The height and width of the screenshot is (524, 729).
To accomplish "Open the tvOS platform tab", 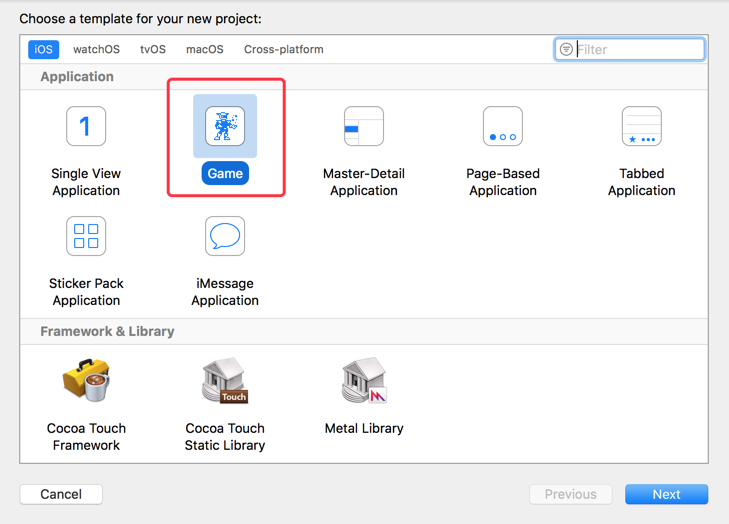I will pos(153,49).
